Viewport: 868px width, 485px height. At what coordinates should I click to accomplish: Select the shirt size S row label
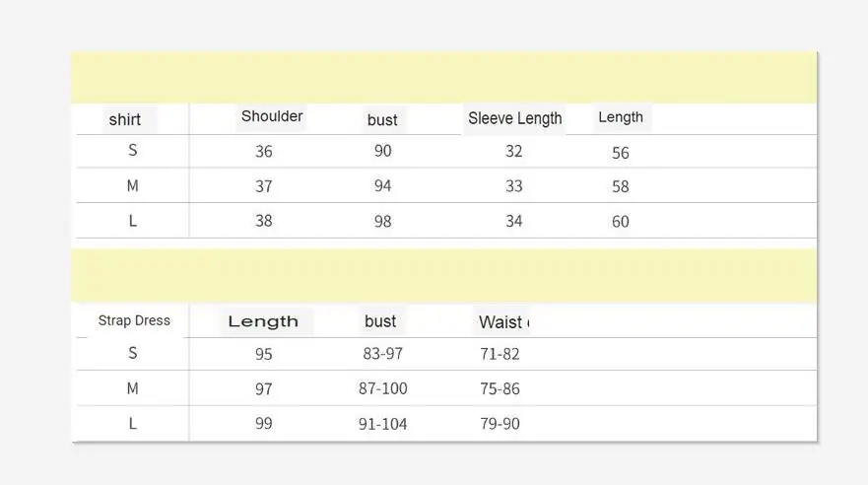(x=133, y=150)
